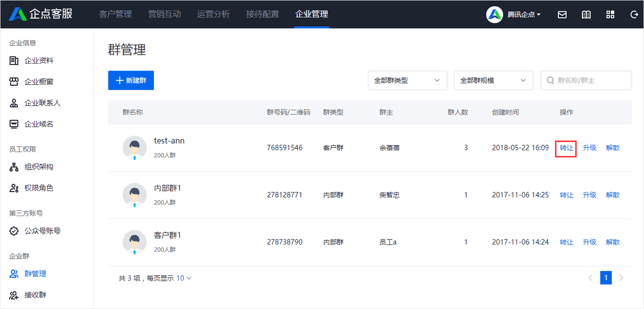The height and width of the screenshot is (309, 644).
Task: Click the 企业资料 sidebar icon
Action: coord(14,61)
